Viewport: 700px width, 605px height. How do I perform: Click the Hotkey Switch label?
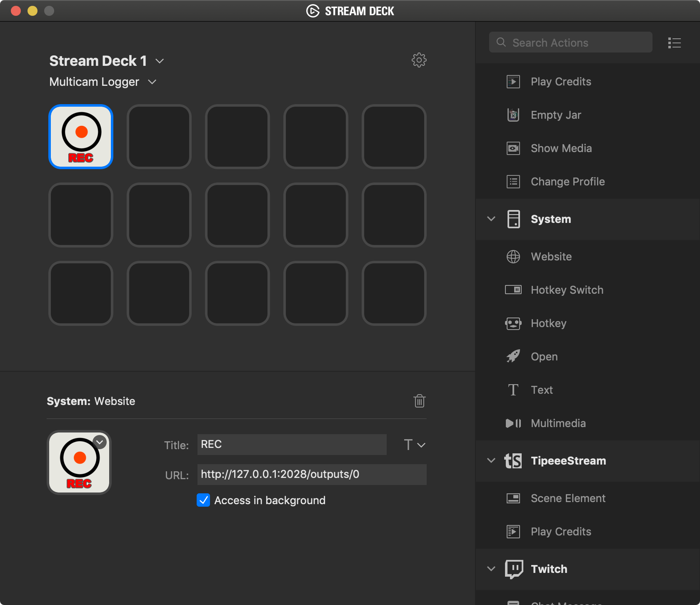(567, 290)
